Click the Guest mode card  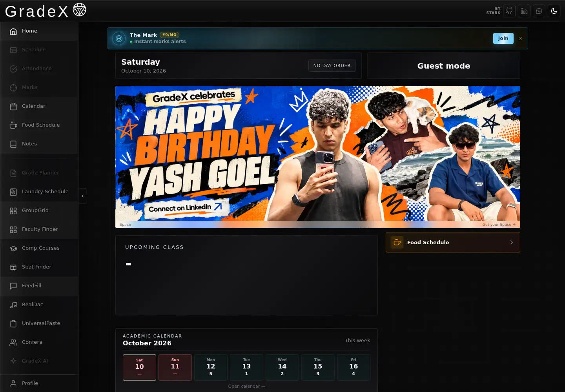(x=444, y=66)
